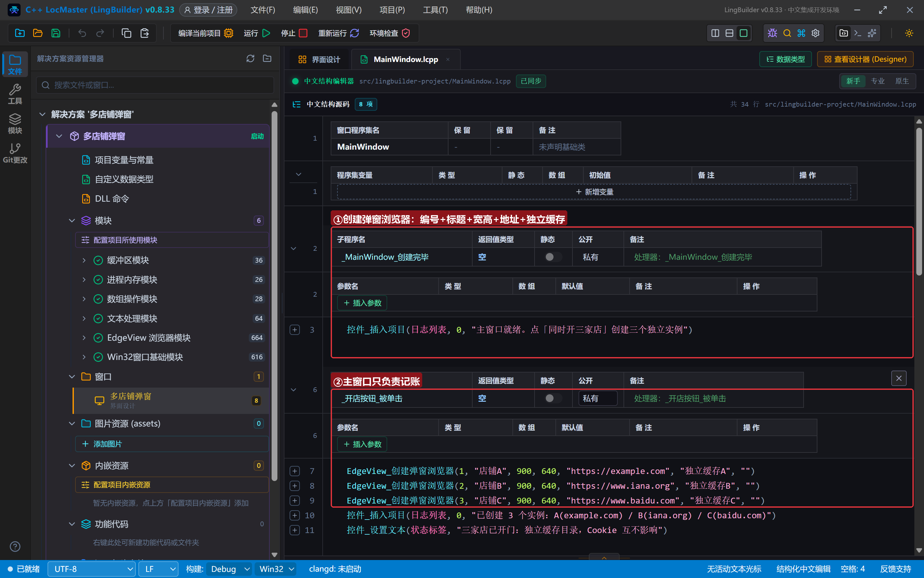Image resolution: width=924 pixels, height=578 pixels.
Task: Open the LF line ending dropdown
Action: click(158, 569)
